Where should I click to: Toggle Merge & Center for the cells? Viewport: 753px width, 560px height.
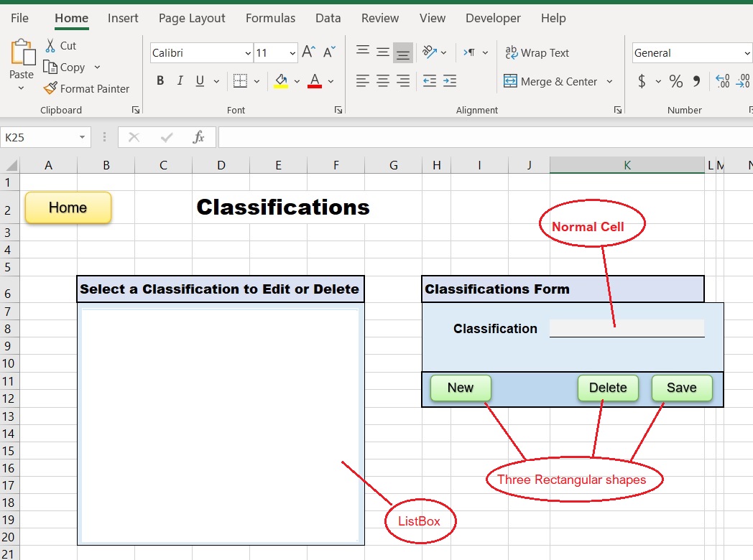point(550,81)
